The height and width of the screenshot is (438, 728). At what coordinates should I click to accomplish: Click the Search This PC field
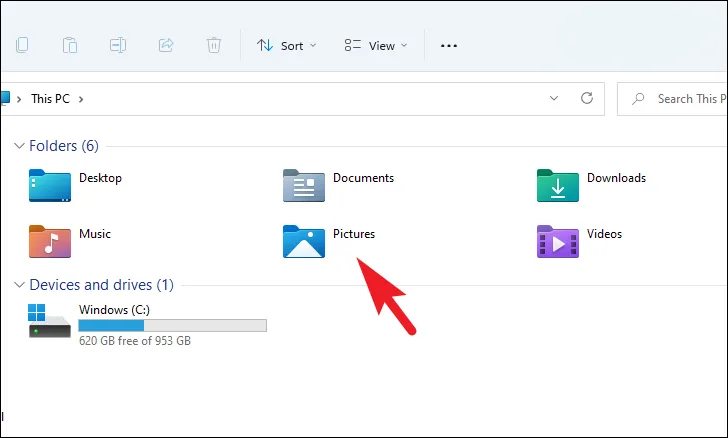pyautogui.click(x=672, y=99)
